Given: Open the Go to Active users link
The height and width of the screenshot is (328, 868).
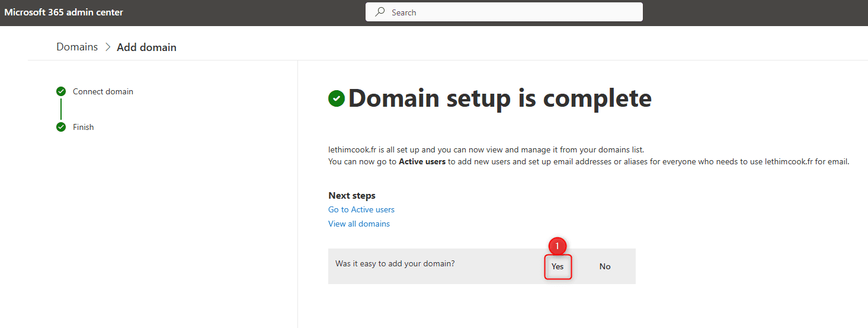Looking at the screenshot, I should (x=361, y=209).
